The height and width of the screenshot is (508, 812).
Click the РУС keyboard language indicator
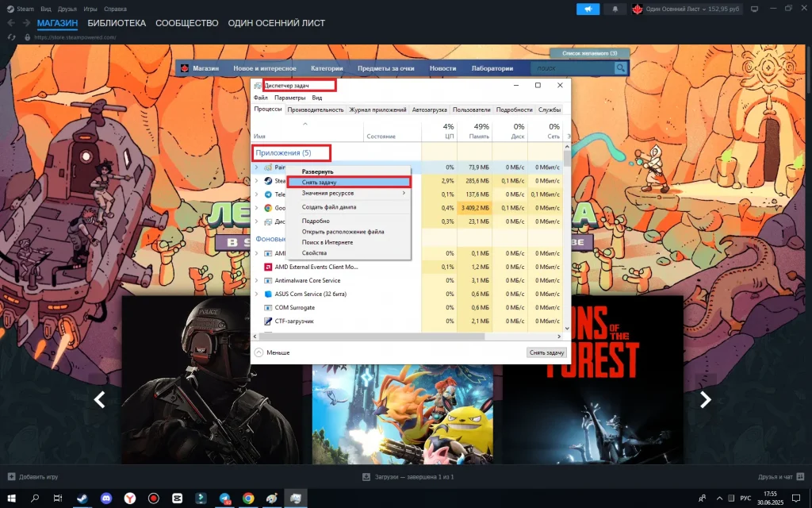click(745, 498)
